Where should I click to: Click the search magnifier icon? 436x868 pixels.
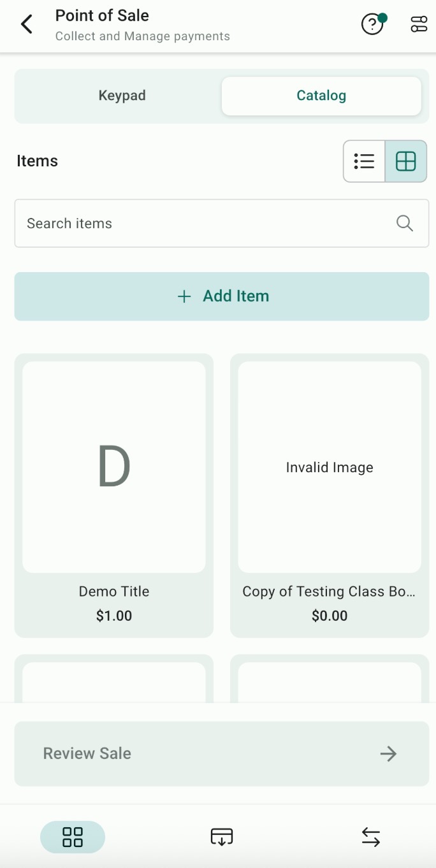(x=405, y=223)
